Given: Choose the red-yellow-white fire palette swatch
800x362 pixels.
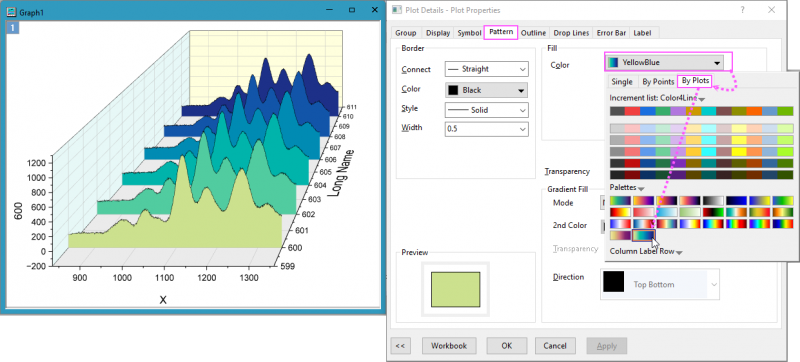Looking at the screenshot, I should coord(620,212).
